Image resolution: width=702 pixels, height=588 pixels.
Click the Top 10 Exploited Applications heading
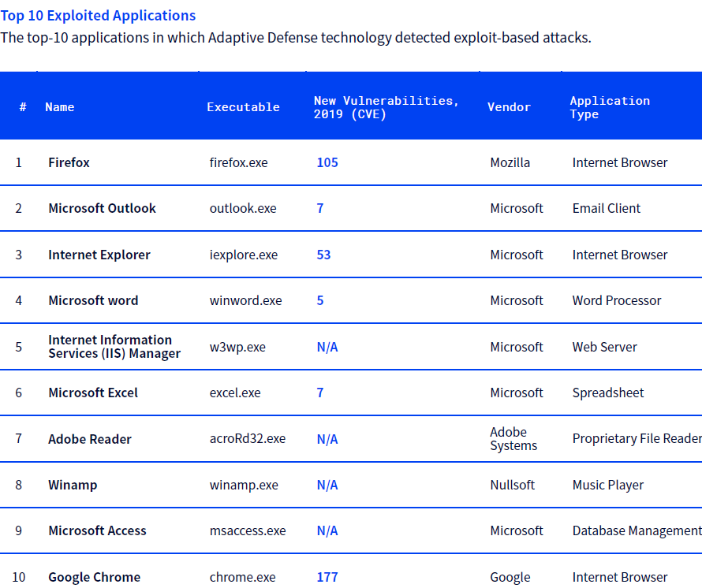pos(98,16)
